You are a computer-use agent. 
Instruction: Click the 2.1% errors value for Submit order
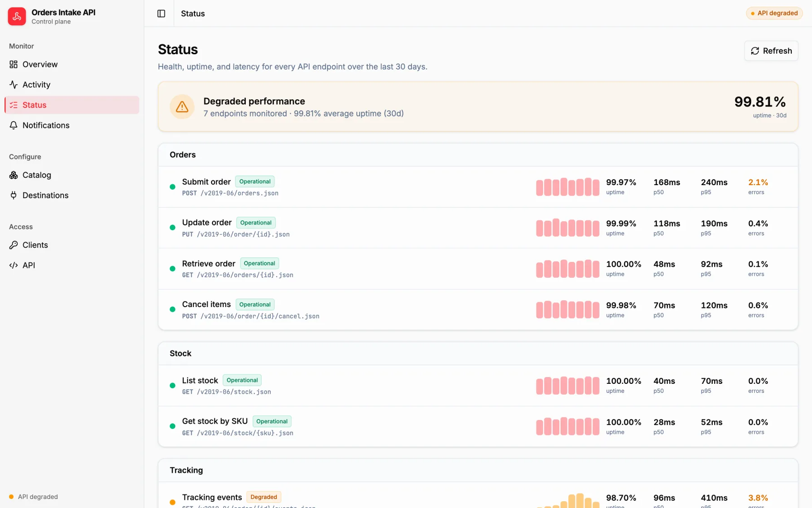click(758, 182)
